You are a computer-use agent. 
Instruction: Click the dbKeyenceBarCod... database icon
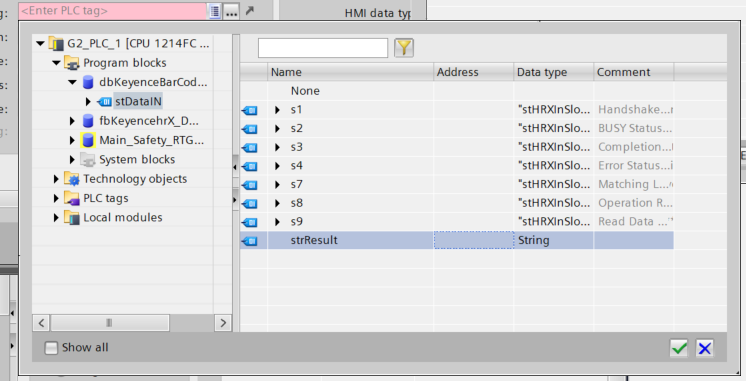click(88, 82)
